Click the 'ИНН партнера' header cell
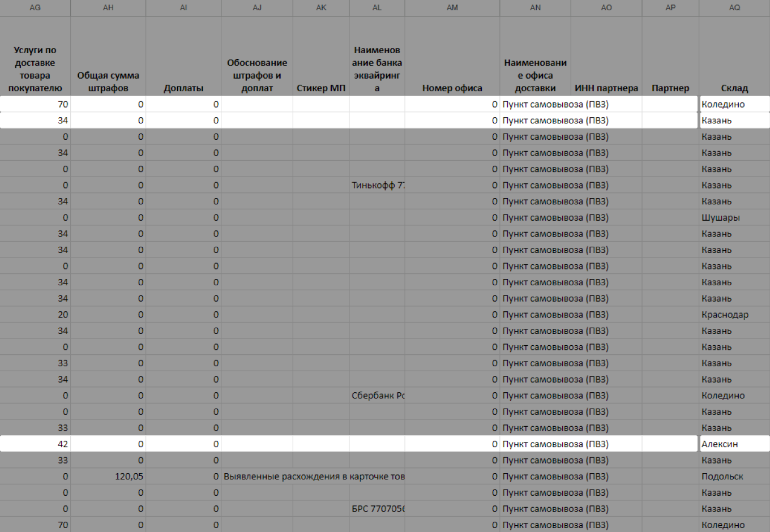Screen dimensions: 770x532 coord(606,88)
